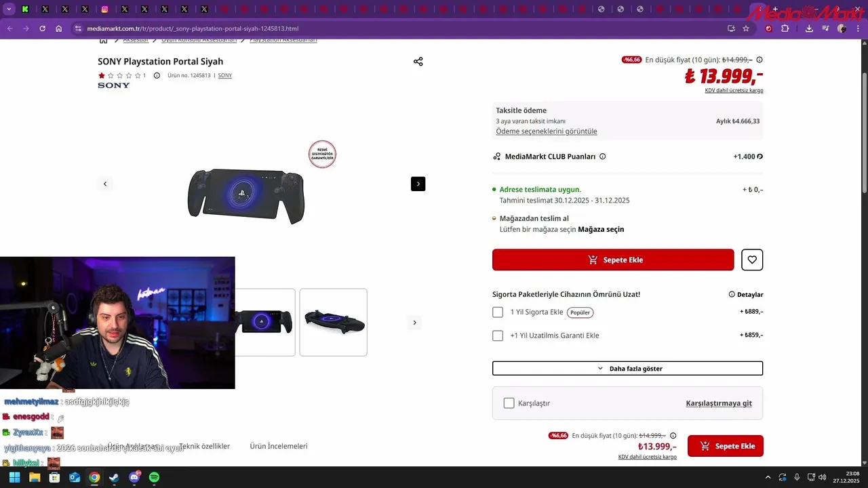Viewport: 868px width, 488px height.
Task: Open File Explorer from taskbar
Action: tap(35, 477)
